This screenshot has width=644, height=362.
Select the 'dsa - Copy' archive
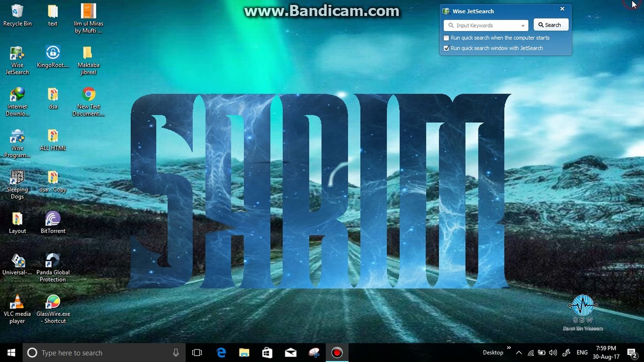coord(53,181)
